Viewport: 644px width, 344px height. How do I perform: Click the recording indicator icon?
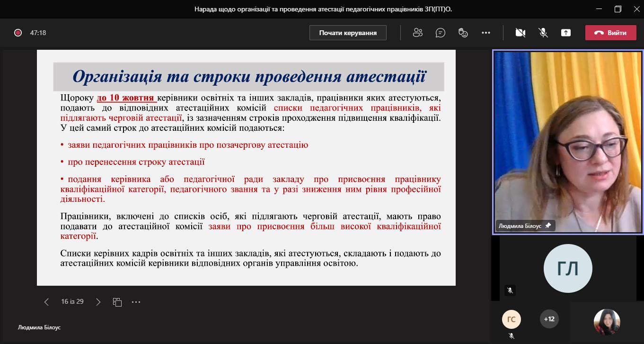[18, 33]
